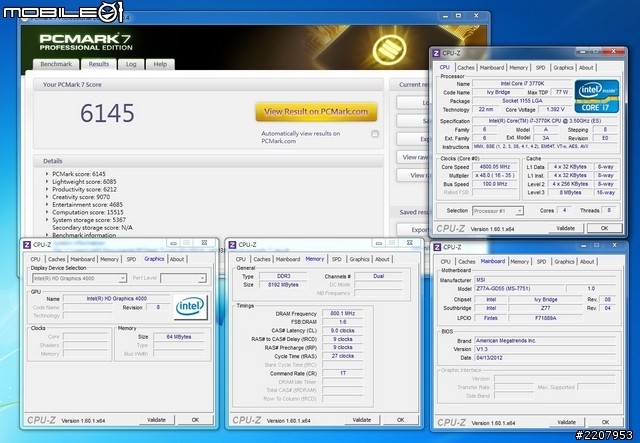Click the BIOS Date value 04/13/2012
This screenshot has width=640, height=443.
[x=545, y=358]
